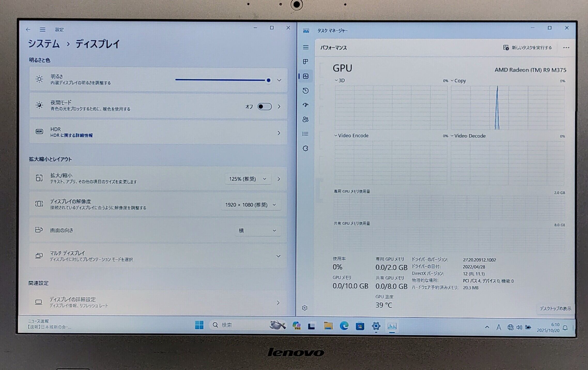
Task: Open Startup apps icon in Task Manager
Action: click(306, 105)
